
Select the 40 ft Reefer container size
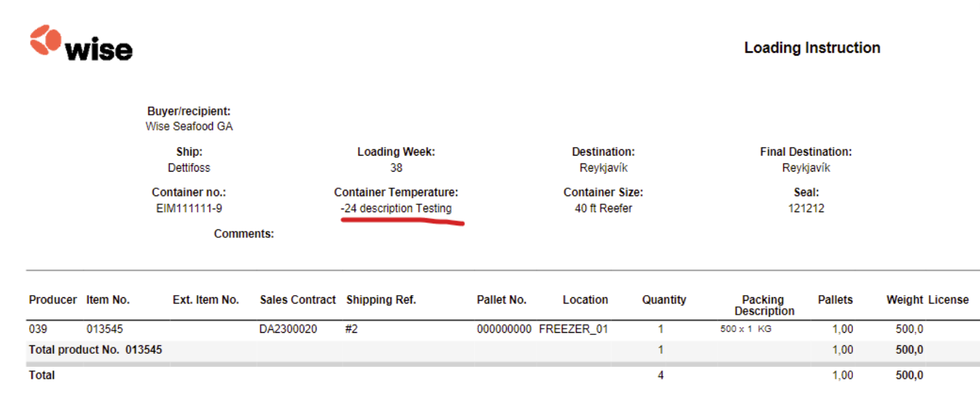pos(603,209)
